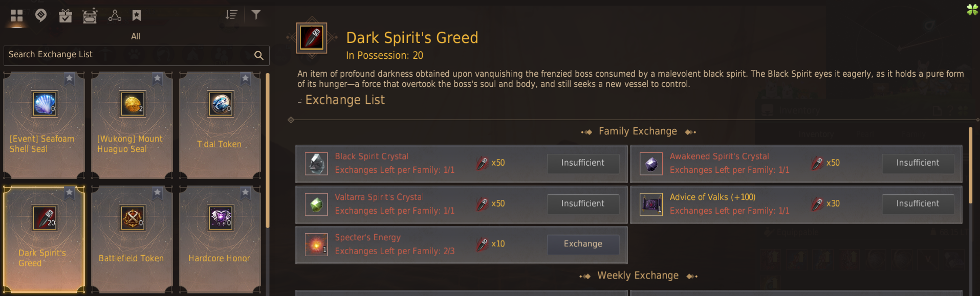The height and width of the screenshot is (296, 980).
Task: Click the exchange card list scrollbar
Action: point(267,151)
